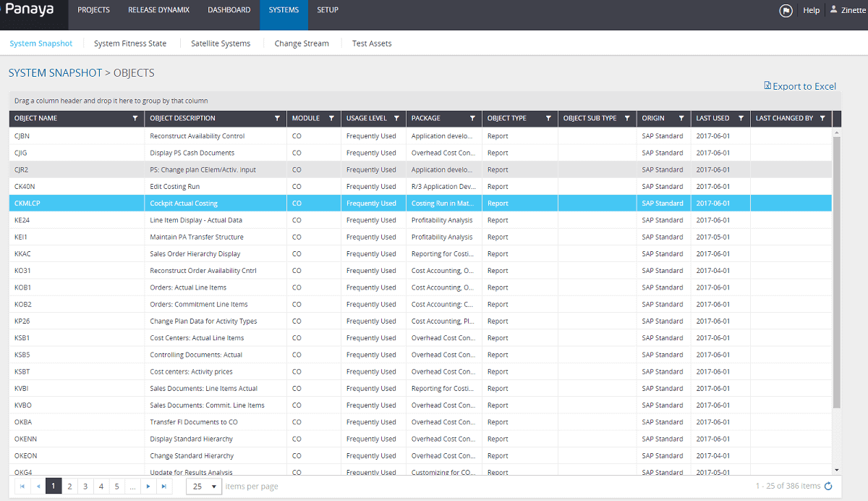Go to page 2
This screenshot has height=501, width=868.
(69, 487)
